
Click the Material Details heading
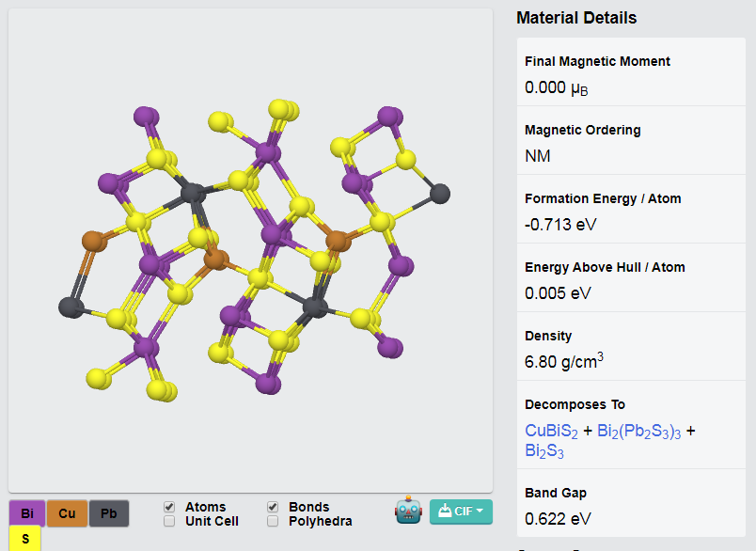click(576, 18)
